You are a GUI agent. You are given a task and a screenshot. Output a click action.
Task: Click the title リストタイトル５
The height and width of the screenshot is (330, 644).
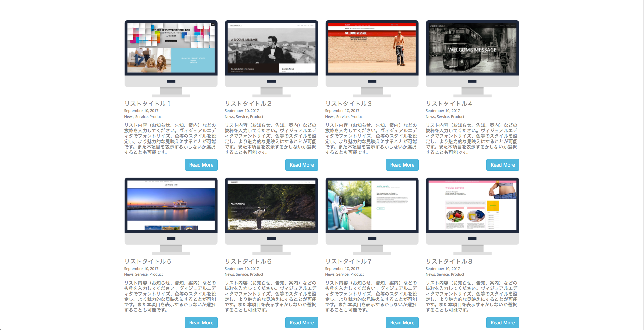(x=148, y=261)
